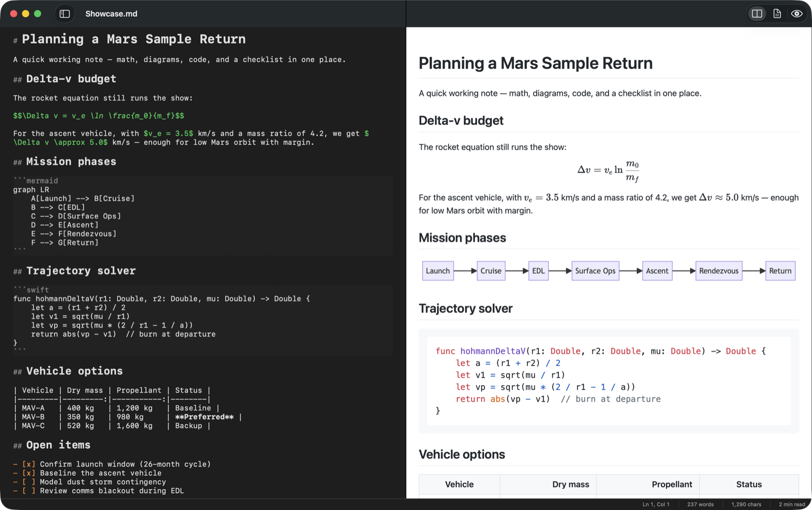
Task: Click the Showcase.md window title
Action: tap(111, 14)
